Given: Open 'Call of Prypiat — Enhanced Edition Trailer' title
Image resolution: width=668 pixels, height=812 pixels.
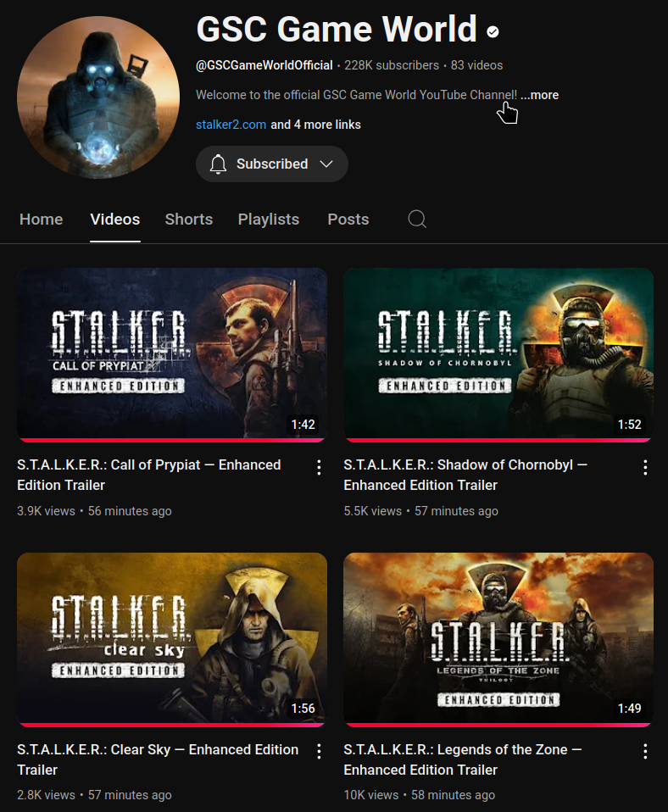Looking at the screenshot, I should pyautogui.click(x=149, y=475).
